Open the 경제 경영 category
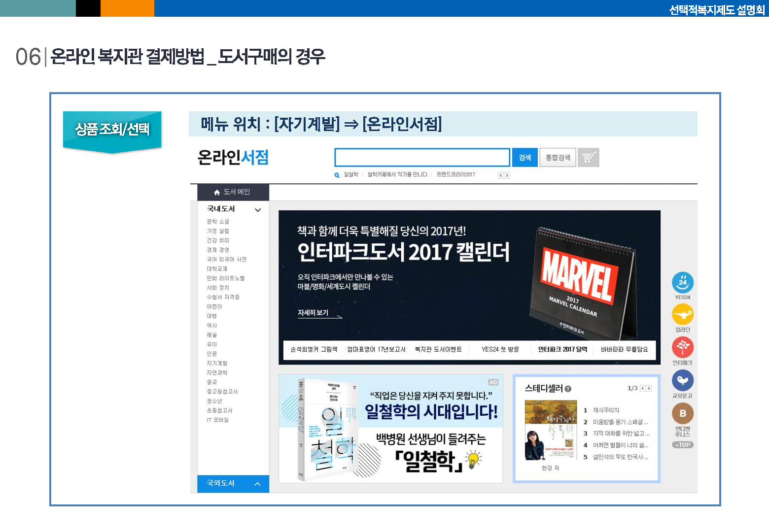Screen dimensions: 769x532 pyautogui.click(x=218, y=250)
